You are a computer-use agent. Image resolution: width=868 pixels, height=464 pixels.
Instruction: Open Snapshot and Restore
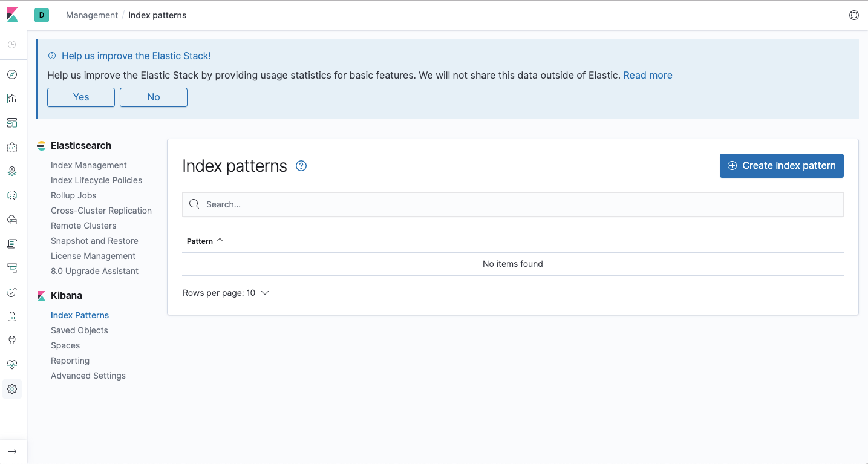pos(94,241)
